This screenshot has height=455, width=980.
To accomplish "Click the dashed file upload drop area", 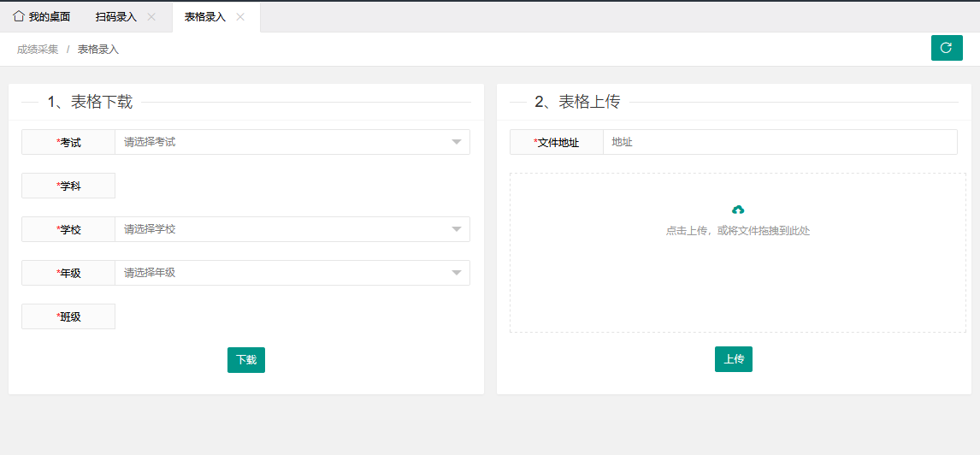I will coord(737,282).
